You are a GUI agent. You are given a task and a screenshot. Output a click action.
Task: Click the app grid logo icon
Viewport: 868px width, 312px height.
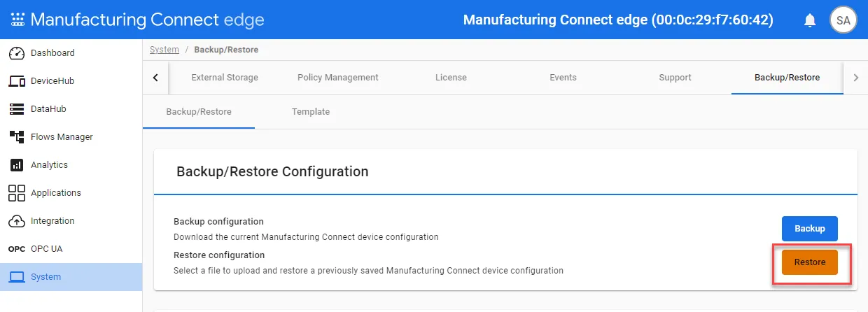click(x=18, y=20)
